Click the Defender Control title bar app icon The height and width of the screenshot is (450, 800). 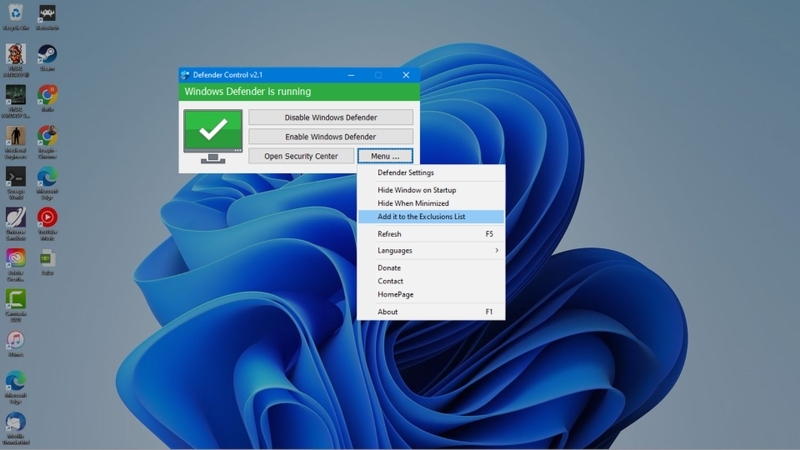(x=185, y=75)
